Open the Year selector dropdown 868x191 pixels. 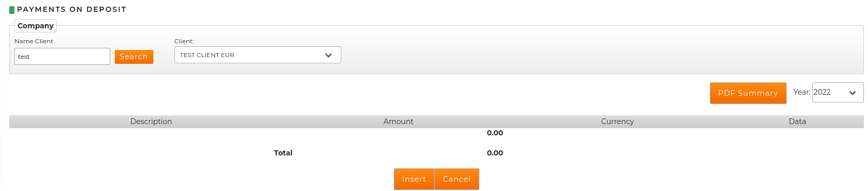pyautogui.click(x=838, y=93)
